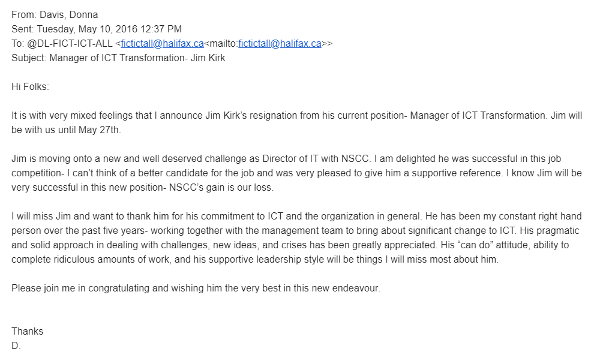Click the Subject line text
Screen dimensions: 591x364
pos(137,58)
